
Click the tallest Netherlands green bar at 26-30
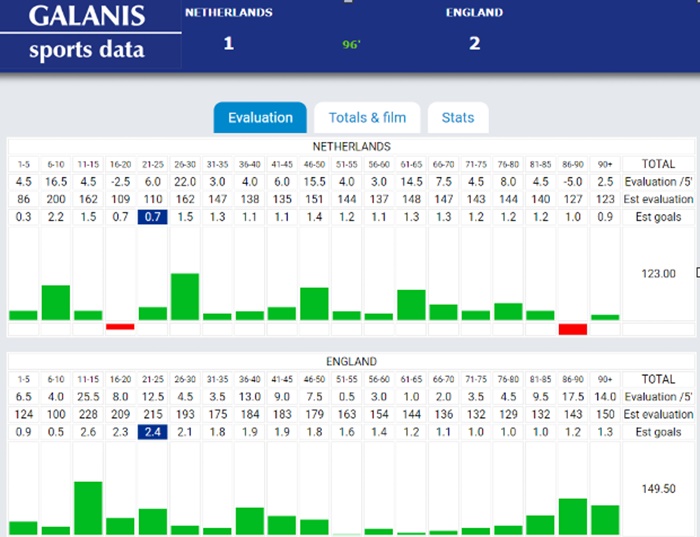pos(185,296)
